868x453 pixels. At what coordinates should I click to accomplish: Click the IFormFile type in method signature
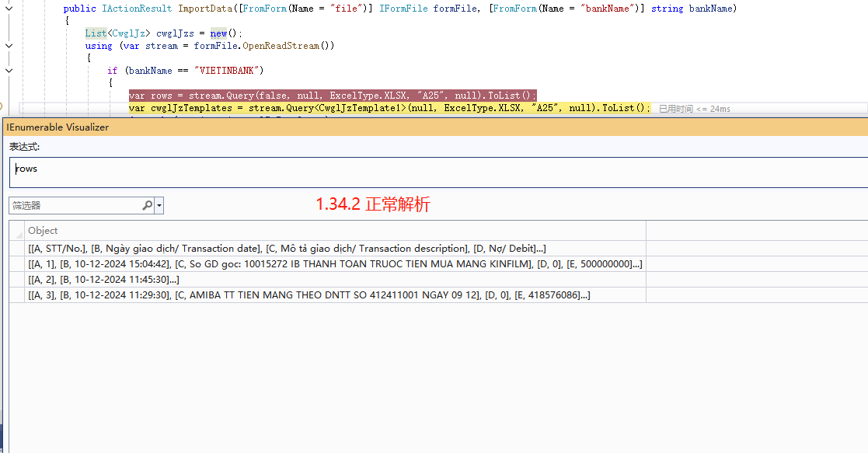[403, 9]
